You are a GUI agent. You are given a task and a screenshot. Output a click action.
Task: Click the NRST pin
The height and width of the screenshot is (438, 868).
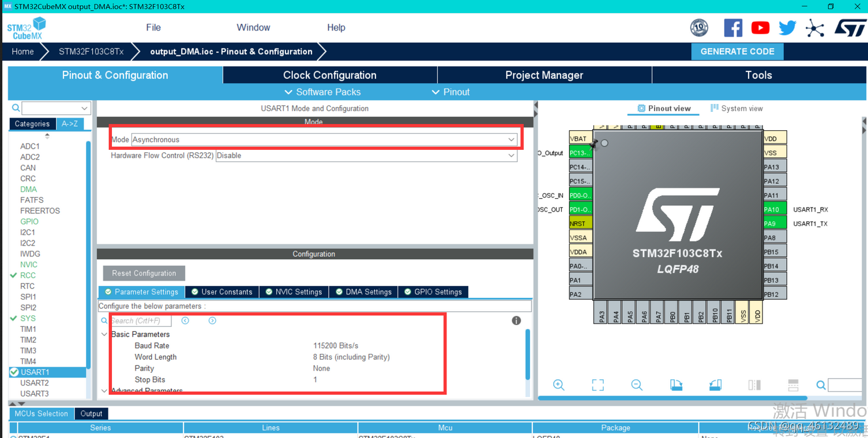580,224
